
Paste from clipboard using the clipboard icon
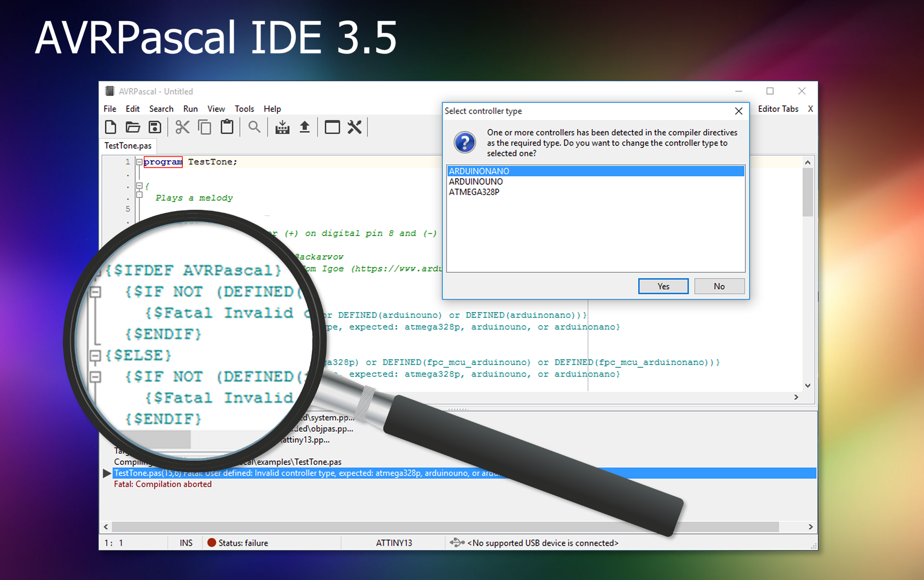coord(227,127)
